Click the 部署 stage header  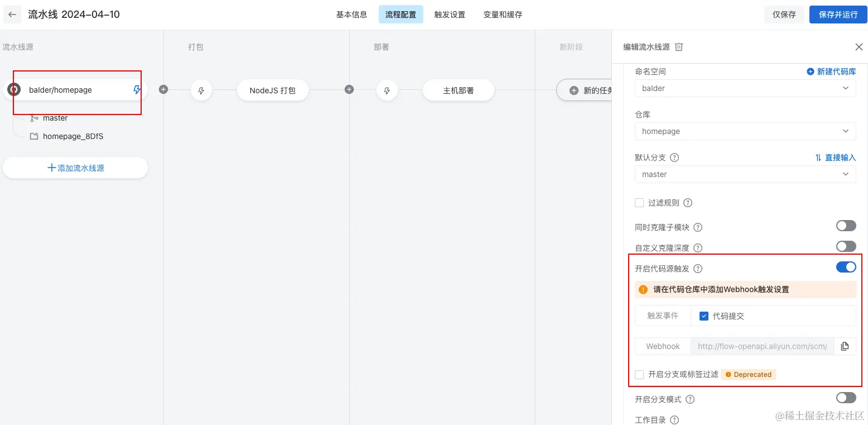382,47
